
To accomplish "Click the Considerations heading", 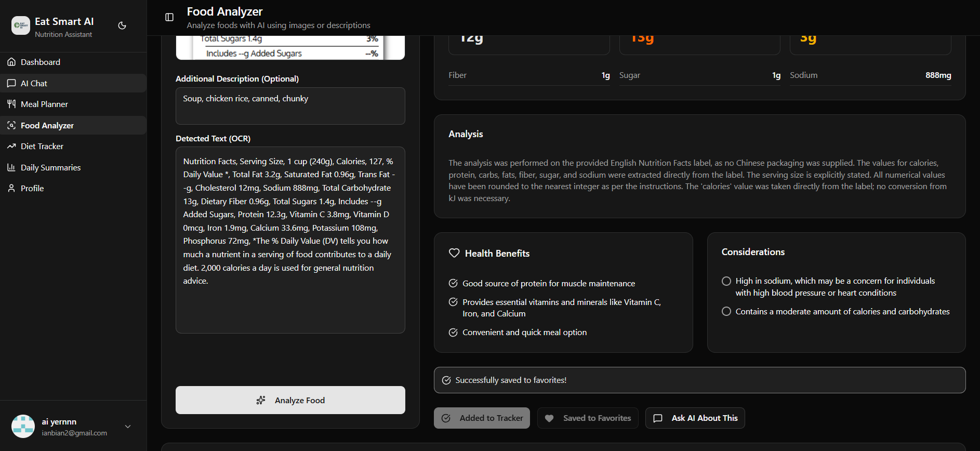I will (x=753, y=252).
